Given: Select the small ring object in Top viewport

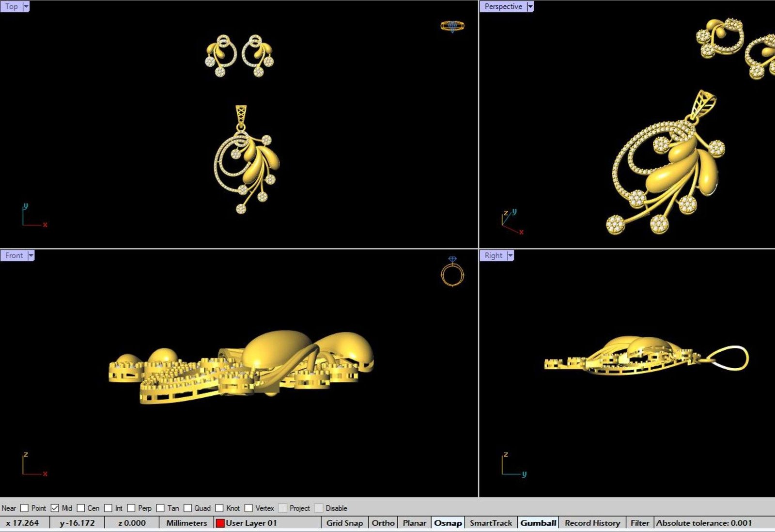Looking at the screenshot, I should [x=452, y=26].
